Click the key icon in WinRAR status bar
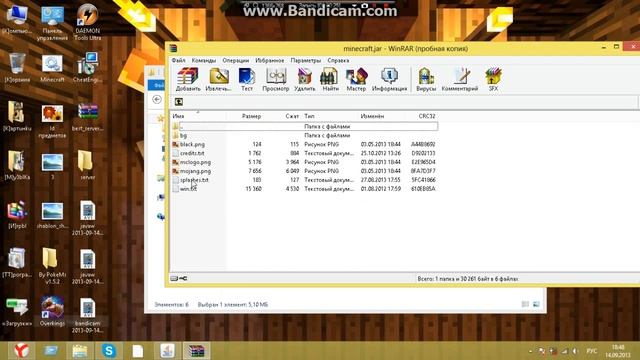This screenshot has width=640, height=360. pos(183,278)
